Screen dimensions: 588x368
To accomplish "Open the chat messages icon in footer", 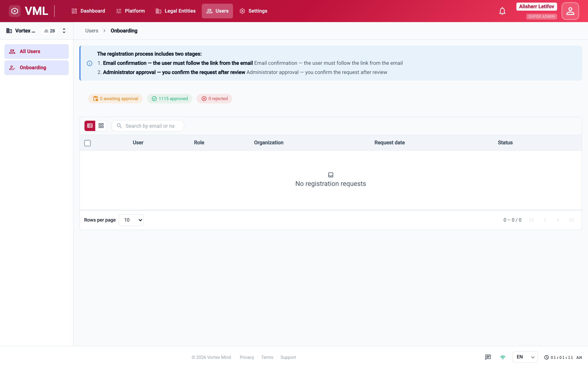I will (488, 357).
